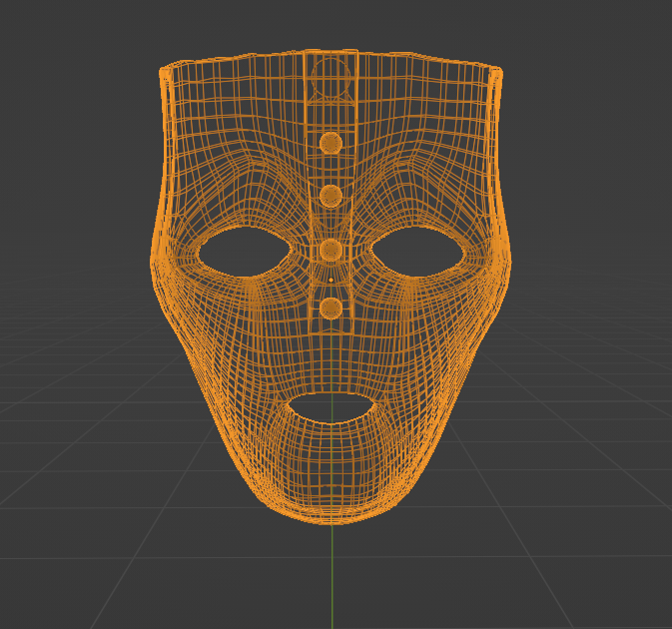Click the circle emblem on the mask forehead

point(331,78)
